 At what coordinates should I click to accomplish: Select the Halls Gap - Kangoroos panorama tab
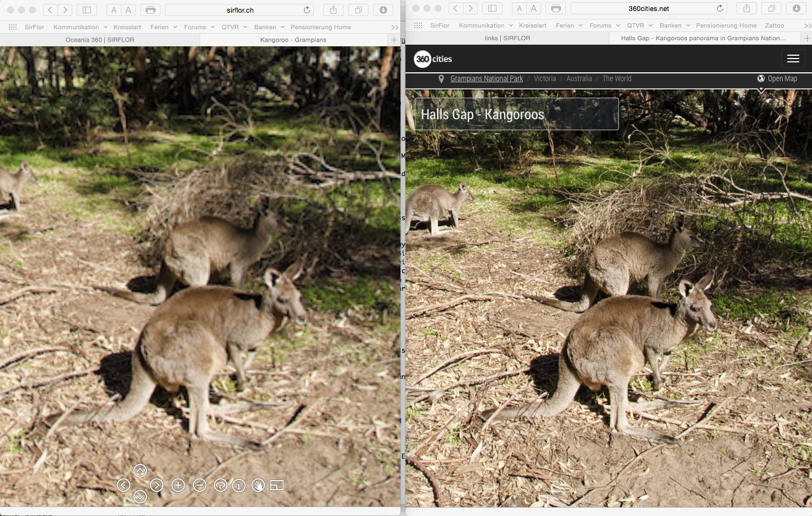click(703, 38)
